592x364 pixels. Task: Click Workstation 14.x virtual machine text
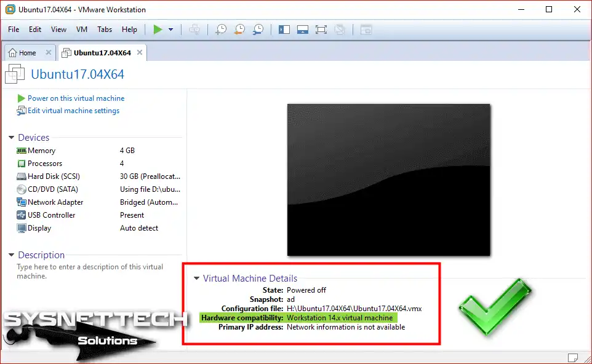pos(340,318)
